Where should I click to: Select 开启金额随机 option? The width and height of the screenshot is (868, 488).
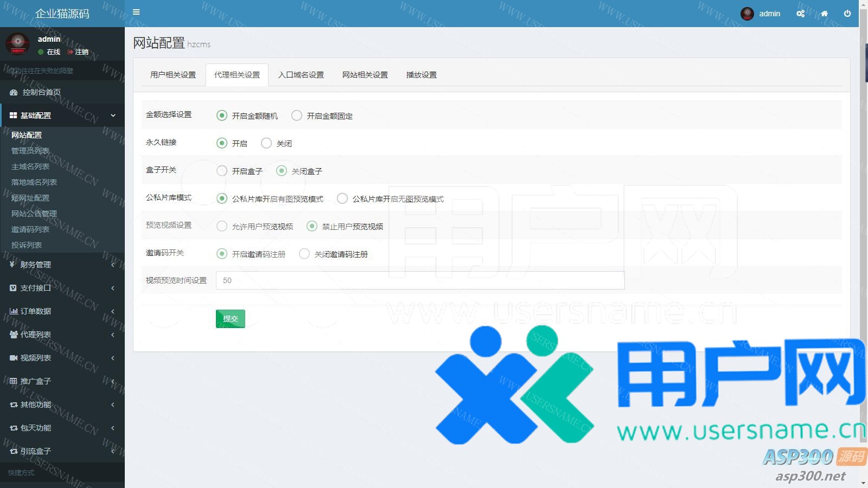[x=222, y=115]
